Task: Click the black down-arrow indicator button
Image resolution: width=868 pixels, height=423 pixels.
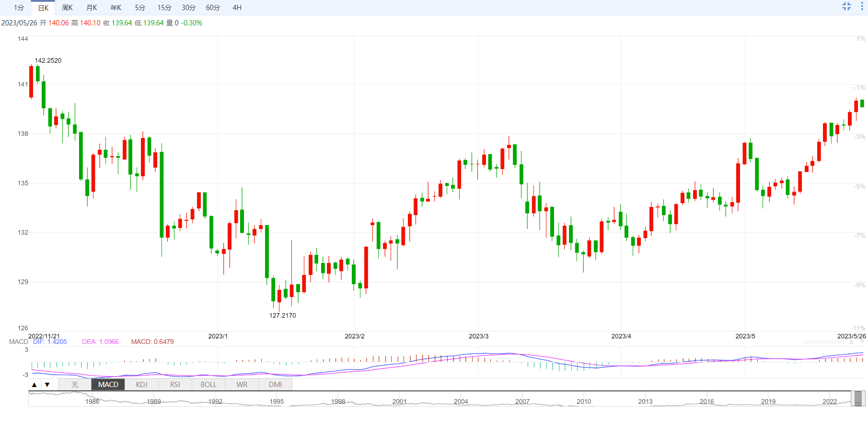Action: 47,385
